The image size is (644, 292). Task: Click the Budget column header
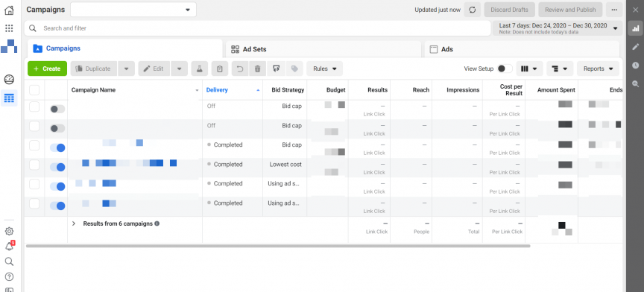[328, 90]
